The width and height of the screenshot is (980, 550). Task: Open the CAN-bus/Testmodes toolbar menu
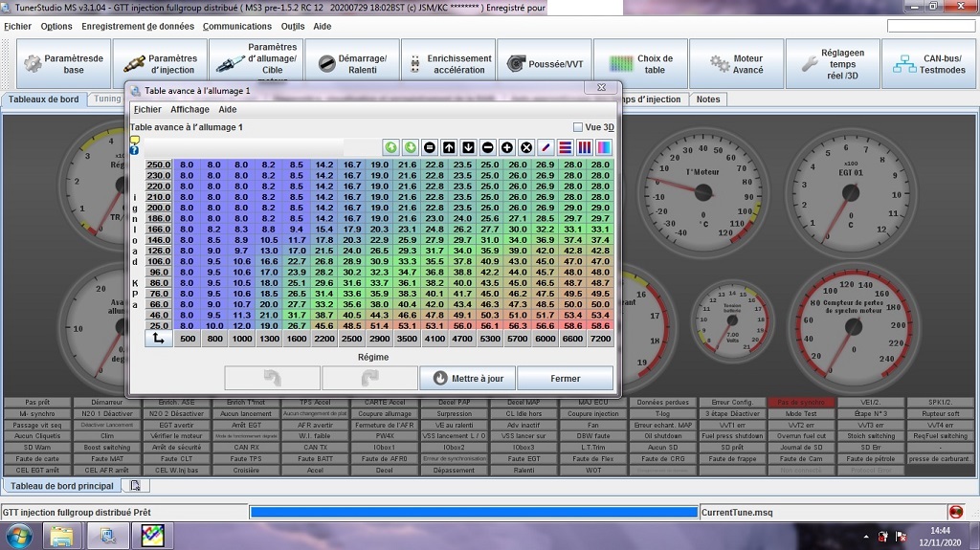coord(928,64)
